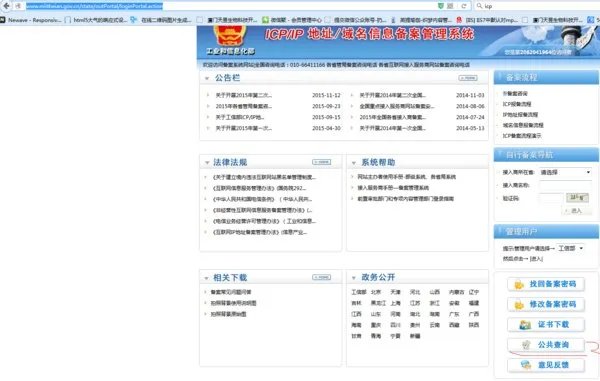600x381 pixels.
Task: Click the reload page icon
Action: (464, 6)
